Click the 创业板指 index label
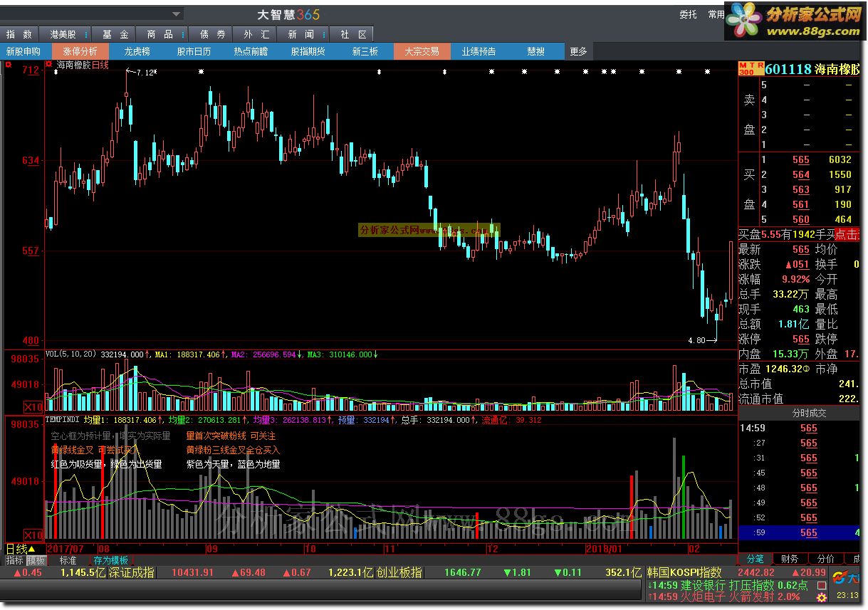 (x=399, y=572)
